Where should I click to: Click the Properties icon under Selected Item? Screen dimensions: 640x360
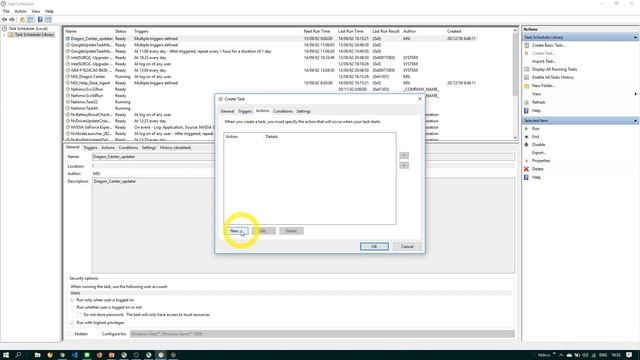[x=527, y=161]
